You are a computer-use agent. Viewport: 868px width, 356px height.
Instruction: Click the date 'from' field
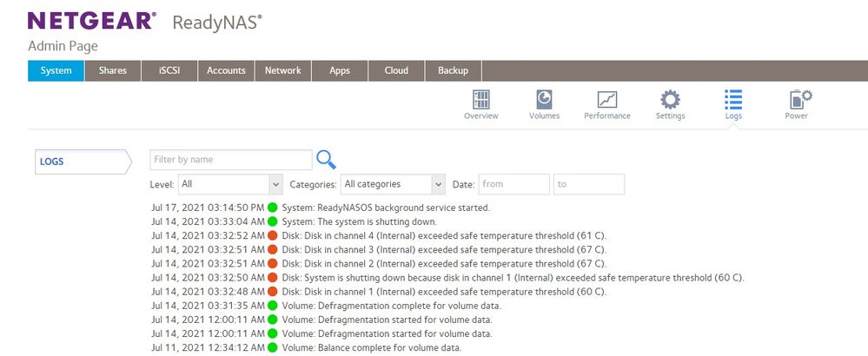pos(514,184)
